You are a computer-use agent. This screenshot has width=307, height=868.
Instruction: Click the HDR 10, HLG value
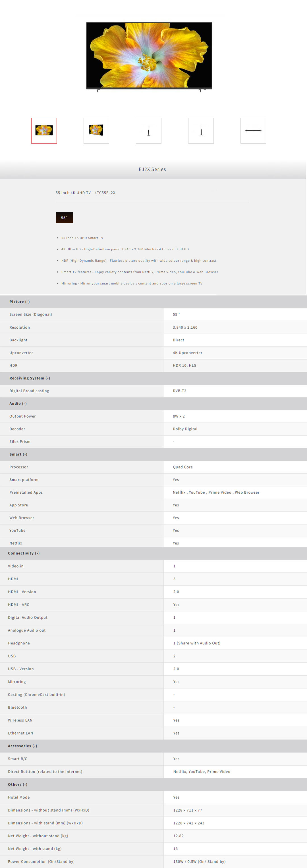click(x=184, y=365)
